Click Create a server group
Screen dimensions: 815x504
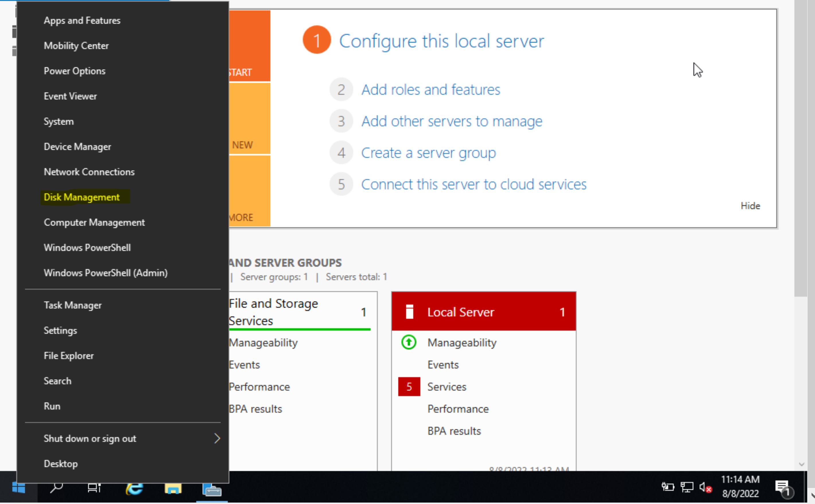(428, 153)
